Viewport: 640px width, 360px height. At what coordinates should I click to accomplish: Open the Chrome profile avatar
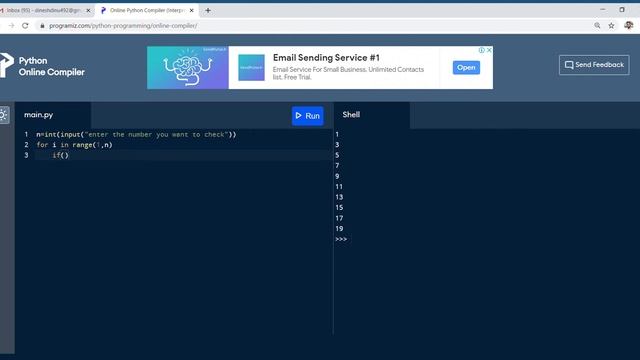[x=629, y=25]
